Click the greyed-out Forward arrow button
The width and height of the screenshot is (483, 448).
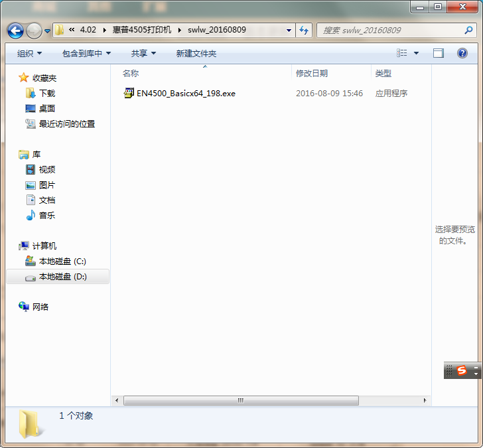tap(34, 31)
